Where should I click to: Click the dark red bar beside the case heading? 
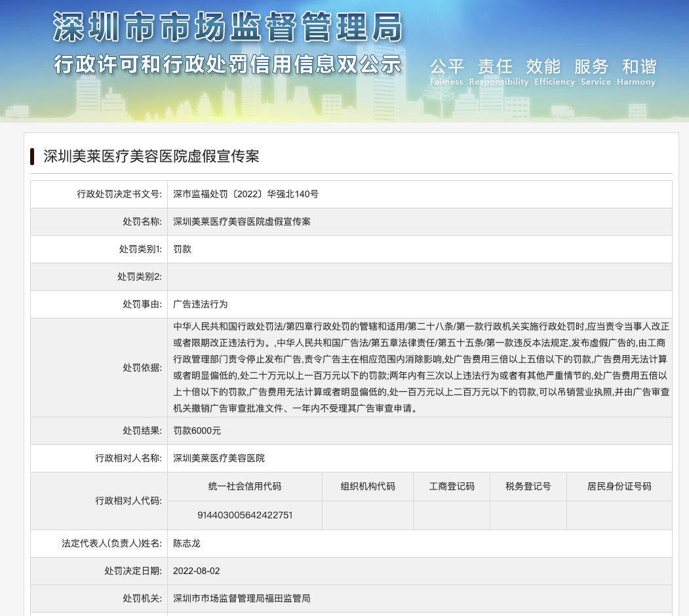click(32, 157)
